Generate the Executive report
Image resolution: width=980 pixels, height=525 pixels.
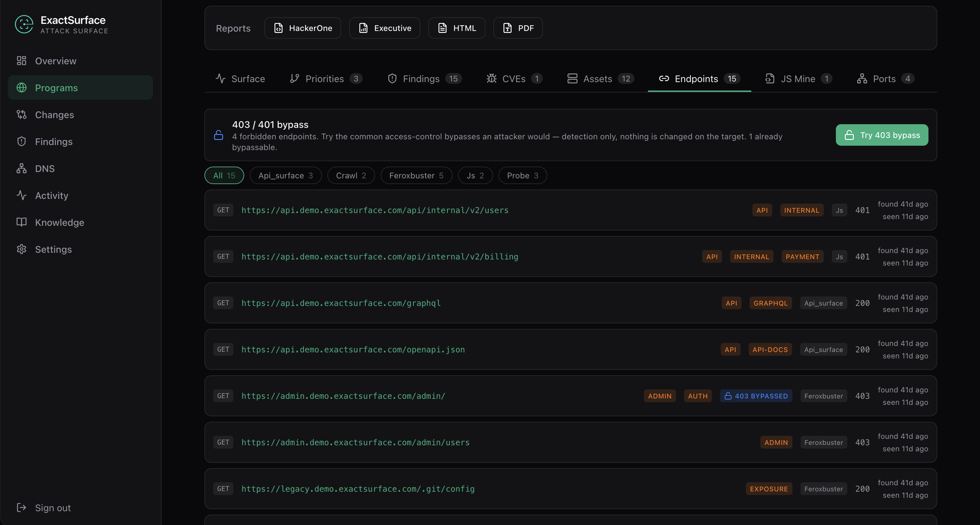(x=385, y=28)
